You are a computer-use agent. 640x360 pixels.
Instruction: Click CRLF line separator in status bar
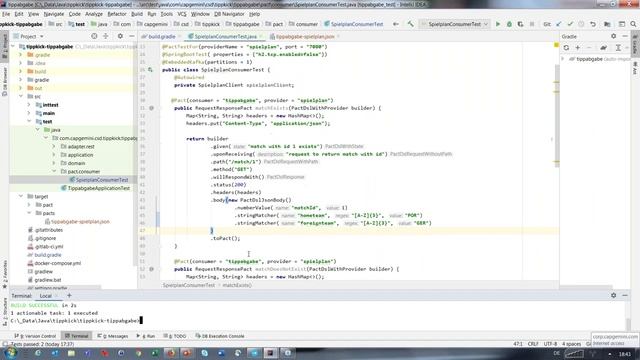[x=533, y=344]
